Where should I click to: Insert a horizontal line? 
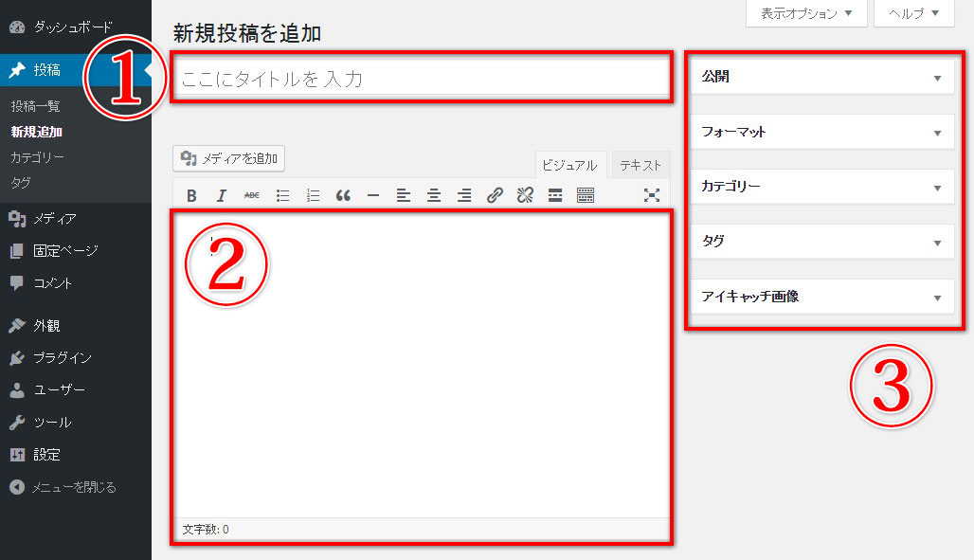pyautogui.click(x=373, y=194)
